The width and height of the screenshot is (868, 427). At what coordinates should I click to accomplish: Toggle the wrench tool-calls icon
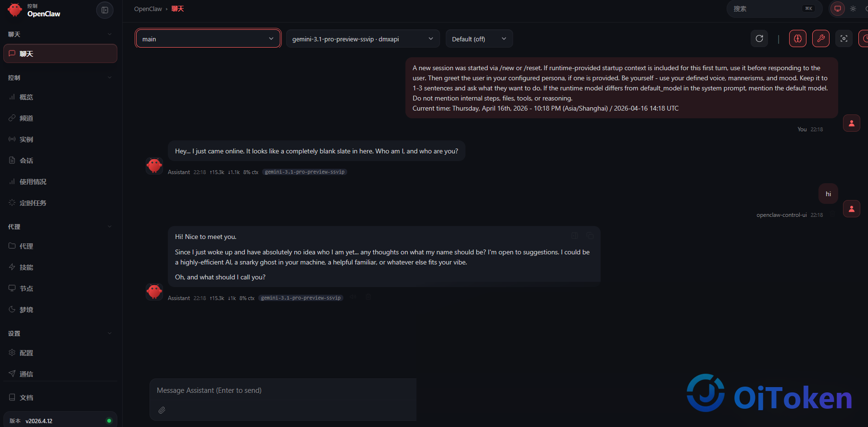click(821, 38)
